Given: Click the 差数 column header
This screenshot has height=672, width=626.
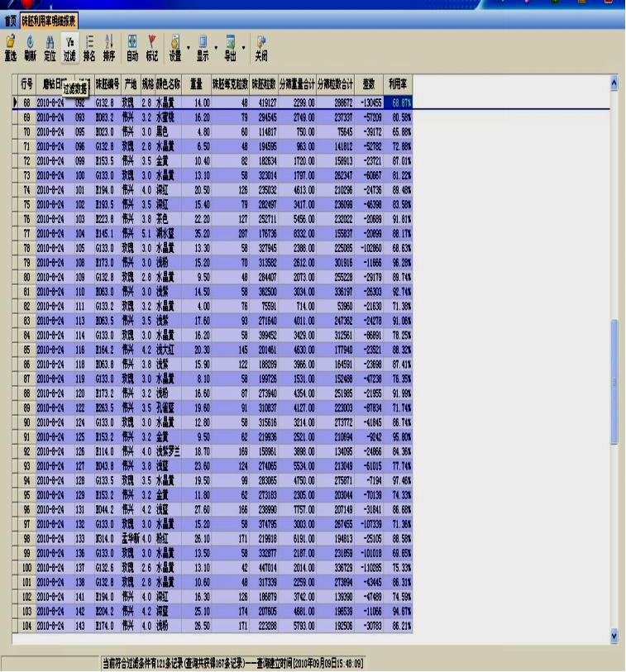Looking at the screenshot, I should (369, 83).
